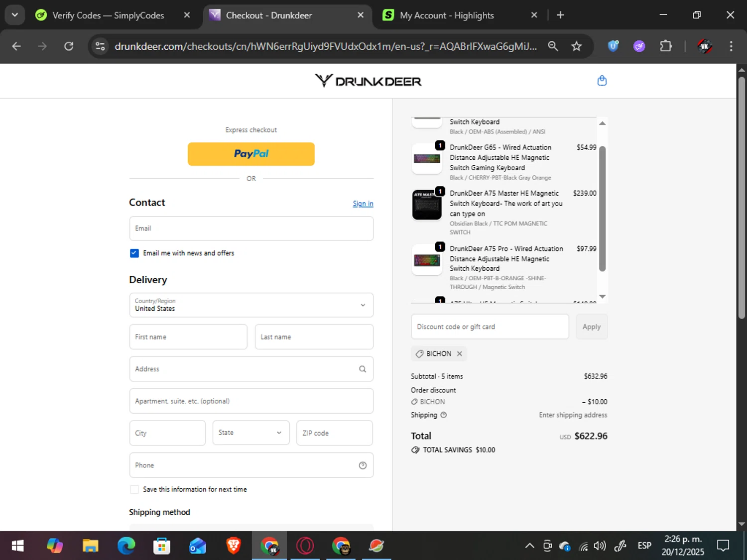Click the ZIP code field

click(335, 433)
